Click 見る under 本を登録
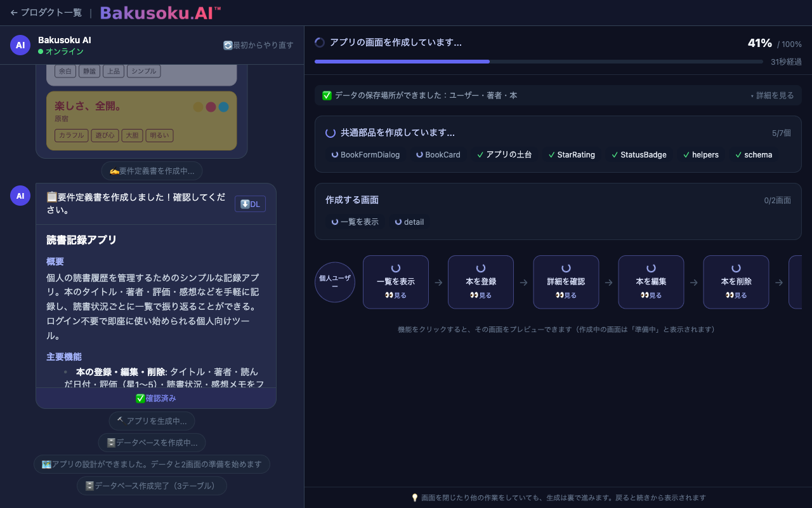Viewport: 812px width, 508px height. tap(481, 295)
